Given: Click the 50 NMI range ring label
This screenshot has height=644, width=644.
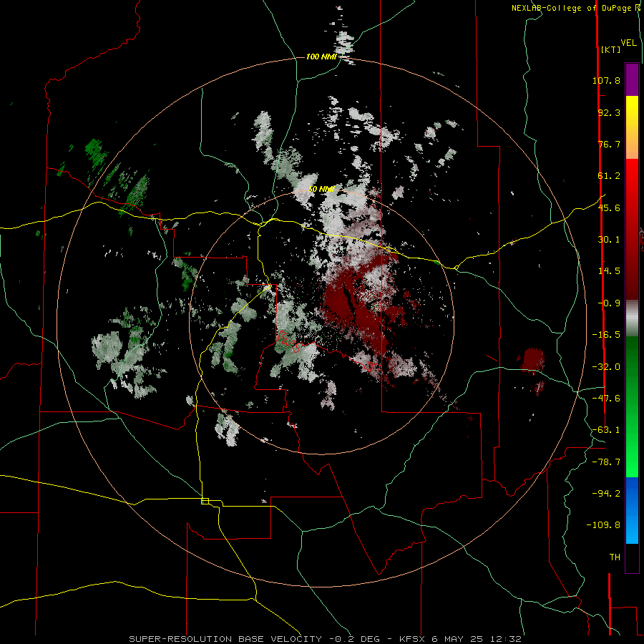Looking at the screenshot, I should pyautogui.click(x=321, y=190).
